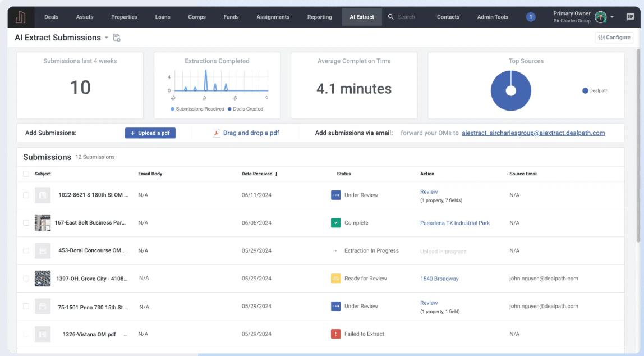Open the Funds tab
644x356 pixels.
tap(231, 17)
